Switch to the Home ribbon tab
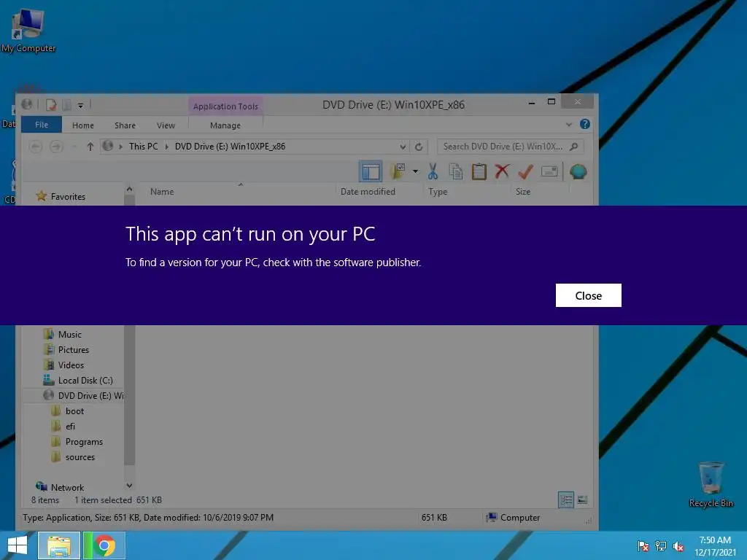 [83, 125]
